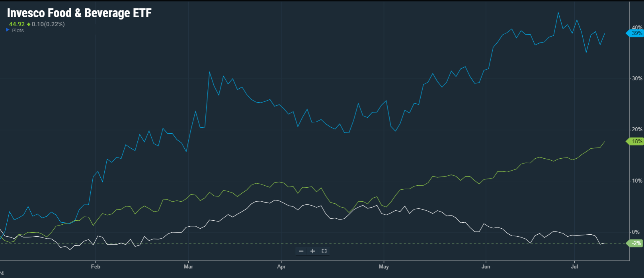Click the Jun date axis label
Viewport: 644px width, 278px height.
point(486,266)
